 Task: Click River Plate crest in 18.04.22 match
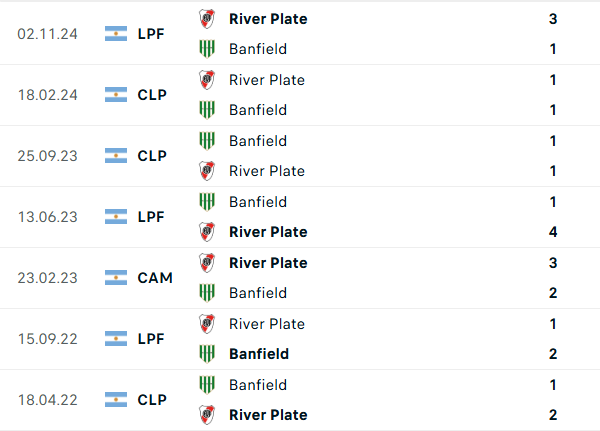pyautogui.click(x=207, y=414)
